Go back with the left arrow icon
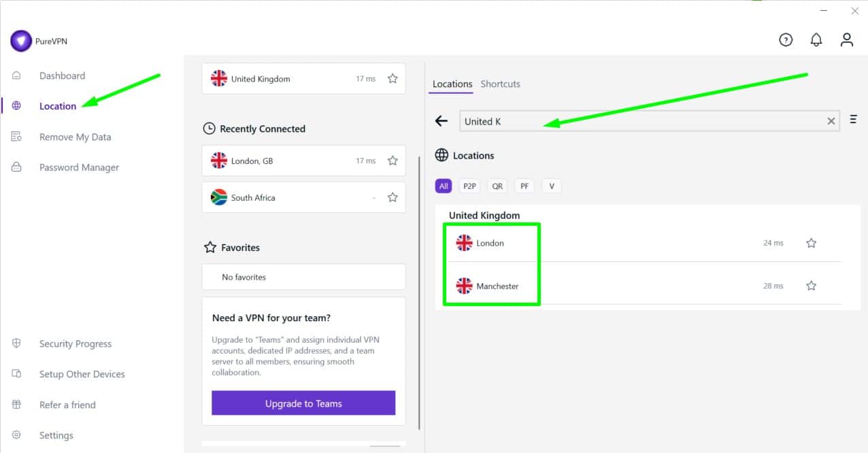The height and width of the screenshot is (453, 868). click(x=441, y=121)
